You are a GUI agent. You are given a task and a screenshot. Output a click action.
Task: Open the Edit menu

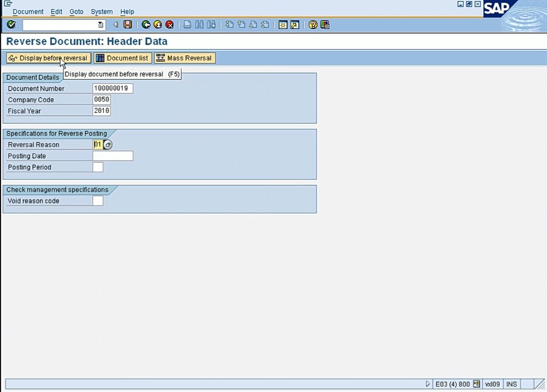tap(57, 11)
